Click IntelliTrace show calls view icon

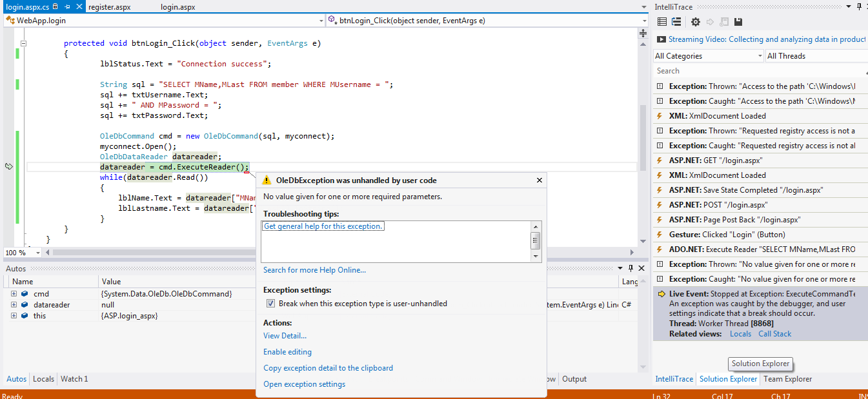(x=676, y=21)
